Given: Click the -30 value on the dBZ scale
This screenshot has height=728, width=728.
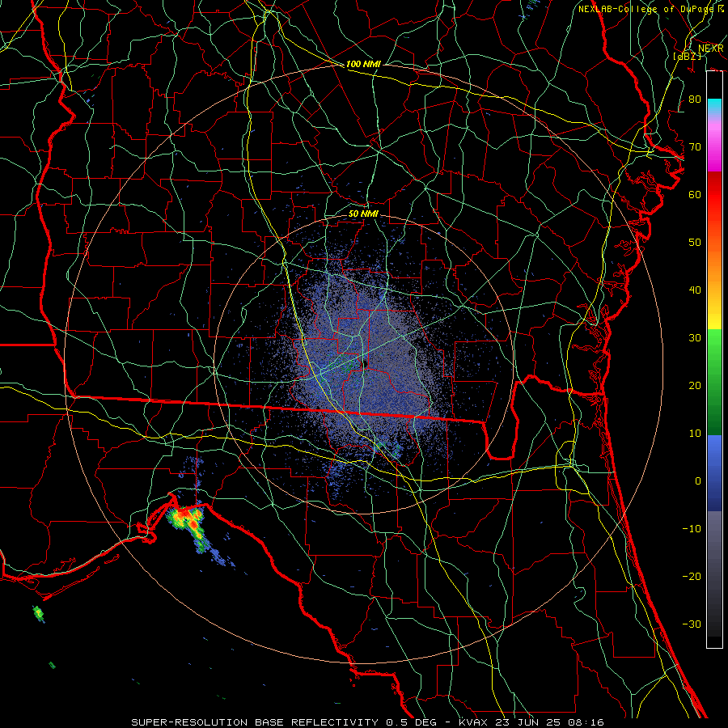Looking at the screenshot, I should click(x=692, y=624).
